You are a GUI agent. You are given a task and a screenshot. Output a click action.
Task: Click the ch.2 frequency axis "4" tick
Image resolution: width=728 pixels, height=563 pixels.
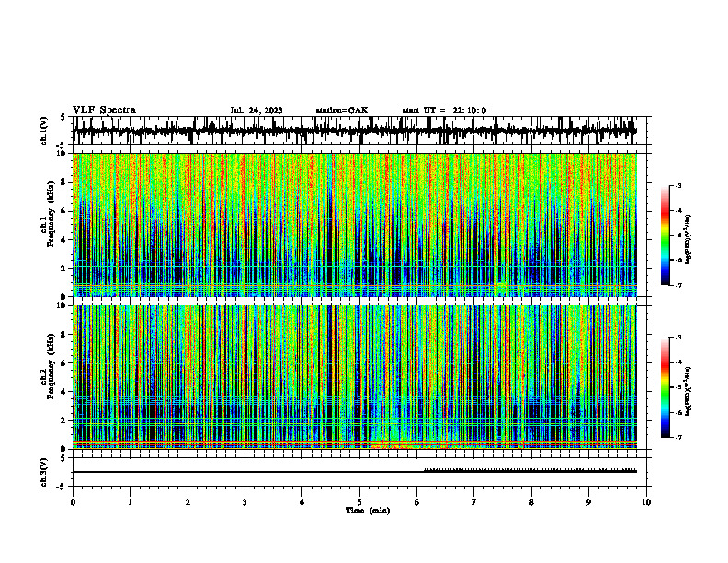pos(63,392)
